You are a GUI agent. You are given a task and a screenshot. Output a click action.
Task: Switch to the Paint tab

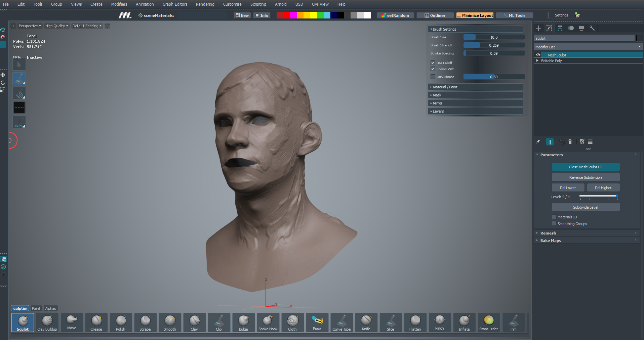[x=36, y=308]
